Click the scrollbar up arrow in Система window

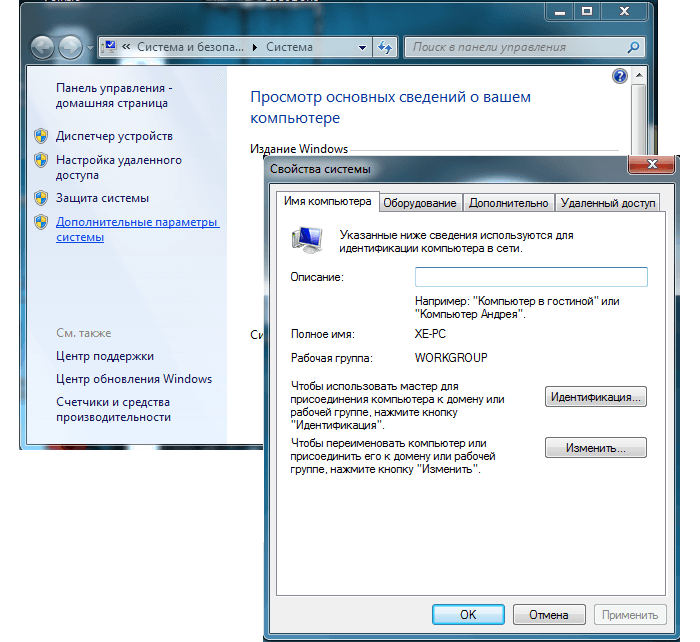click(639, 75)
